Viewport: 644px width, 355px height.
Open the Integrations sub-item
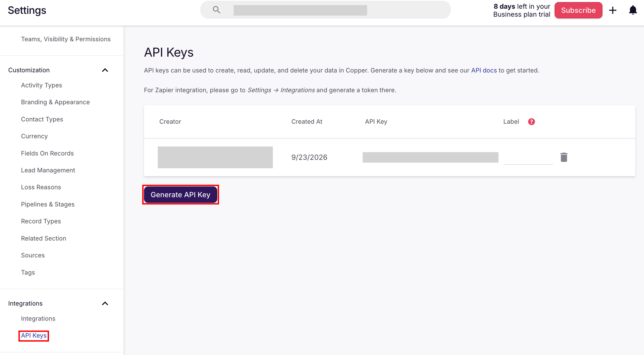38,318
